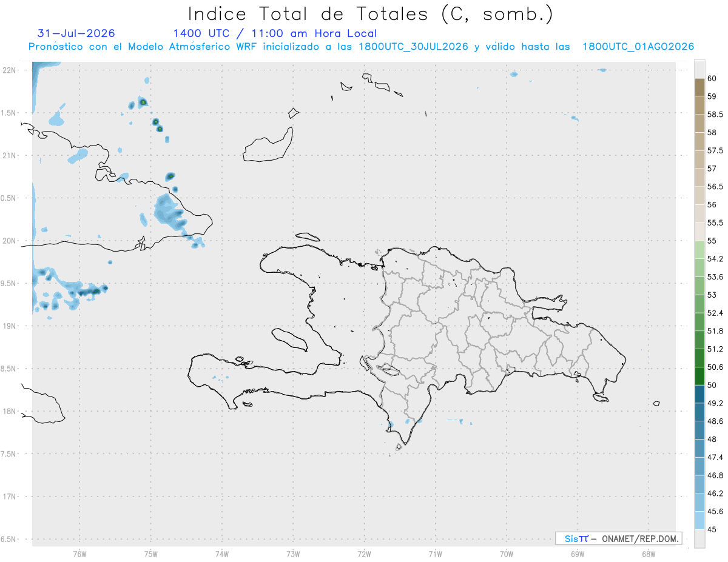This screenshot has width=728, height=562.
Task: Select the '21N' latitude axis label
Action: tap(10, 155)
